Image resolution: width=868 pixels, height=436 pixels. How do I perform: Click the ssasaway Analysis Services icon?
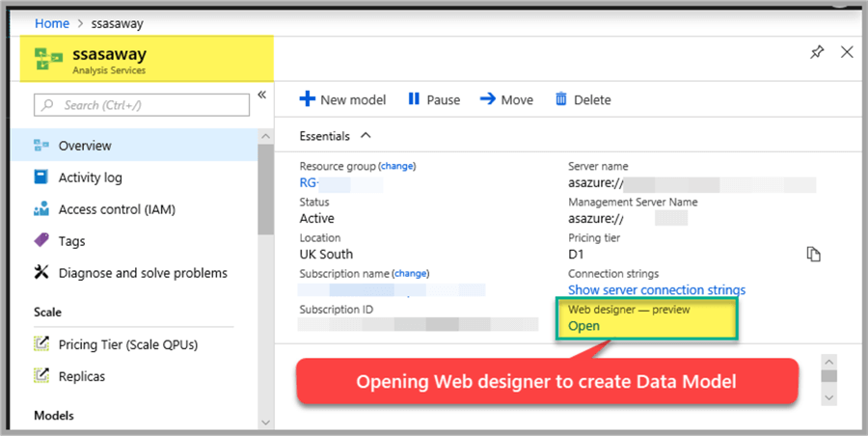click(48, 59)
